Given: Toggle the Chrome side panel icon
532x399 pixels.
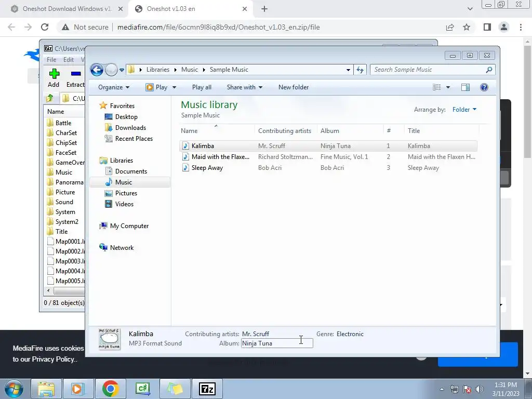Looking at the screenshot, I should click(x=487, y=27).
